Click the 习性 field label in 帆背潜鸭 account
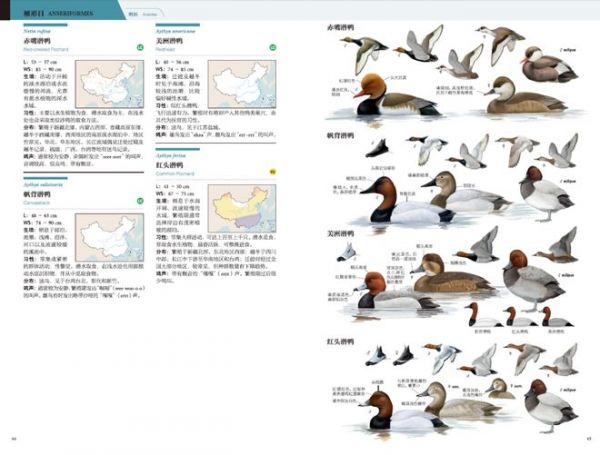600x455 pixels. point(29,259)
